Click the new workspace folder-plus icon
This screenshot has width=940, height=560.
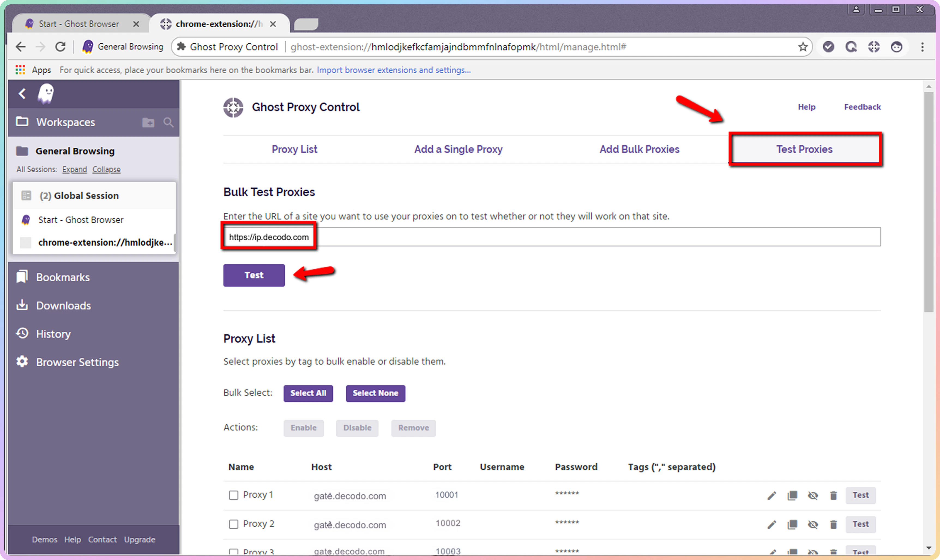click(x=148, y=123)
